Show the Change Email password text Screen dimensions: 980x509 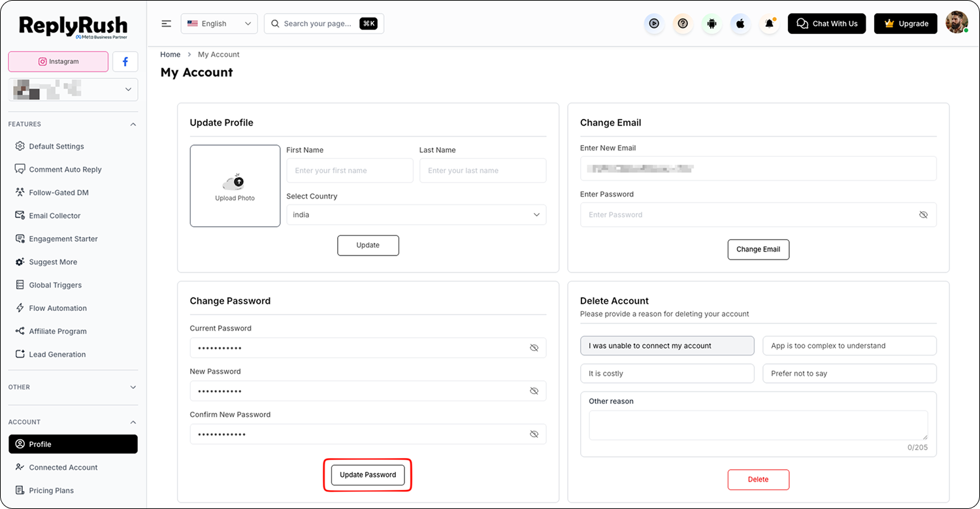pos(923,214)
